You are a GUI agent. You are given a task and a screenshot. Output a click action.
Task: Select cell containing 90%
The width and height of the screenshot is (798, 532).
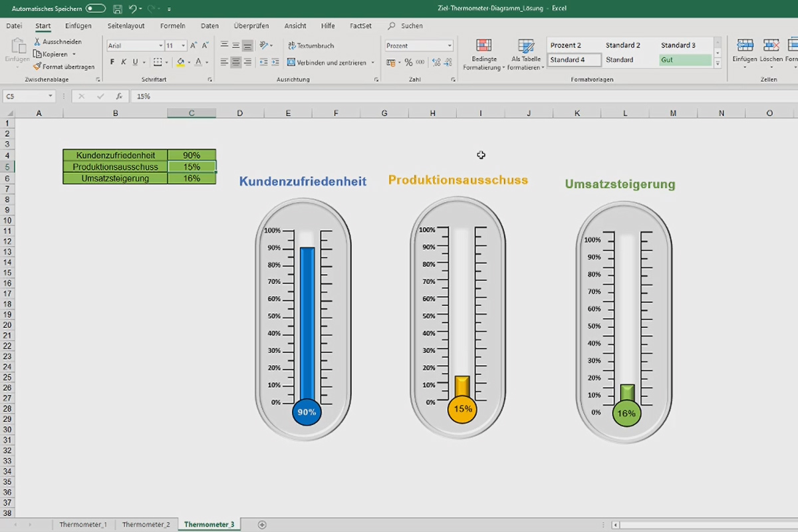pyautogui.click(x=192, y=156)
